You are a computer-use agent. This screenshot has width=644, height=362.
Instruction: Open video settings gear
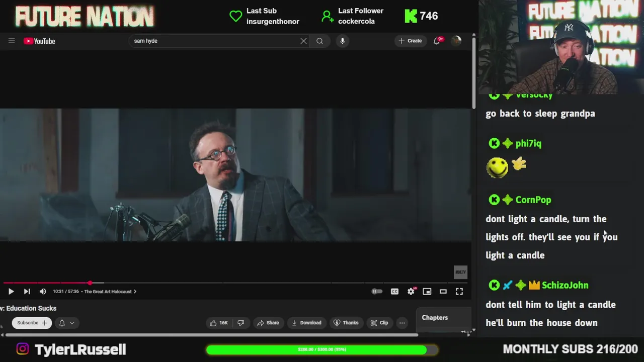pos(411,292)
